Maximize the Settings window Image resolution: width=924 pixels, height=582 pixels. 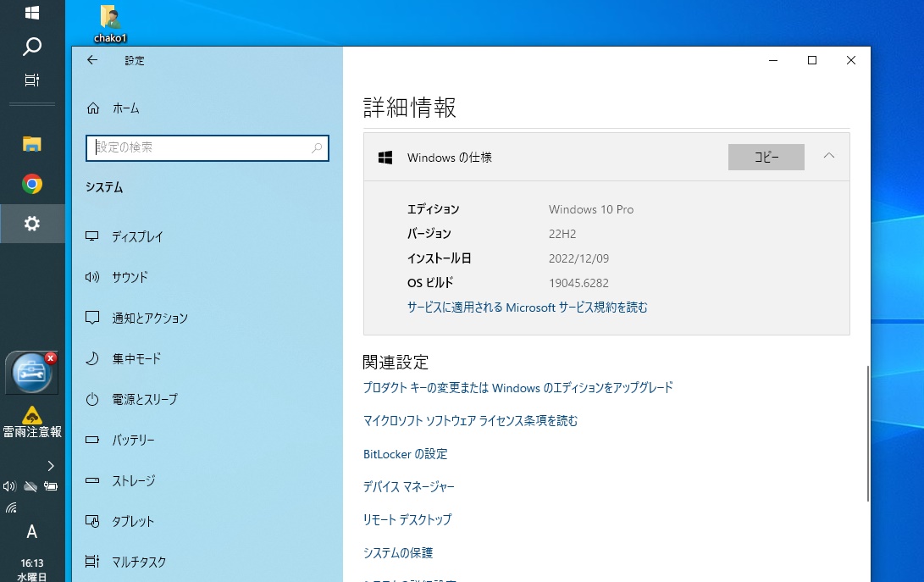coord(812,60)
